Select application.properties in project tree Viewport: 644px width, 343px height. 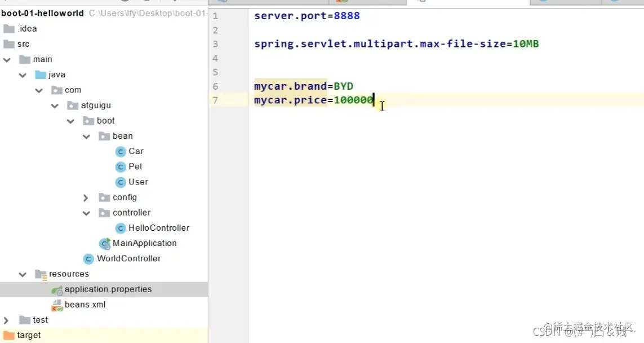(x=108, y=289)
